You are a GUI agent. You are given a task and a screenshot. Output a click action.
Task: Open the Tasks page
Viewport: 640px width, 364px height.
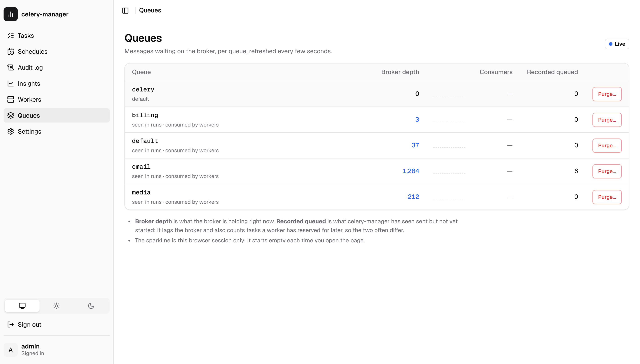coord(57,36)
